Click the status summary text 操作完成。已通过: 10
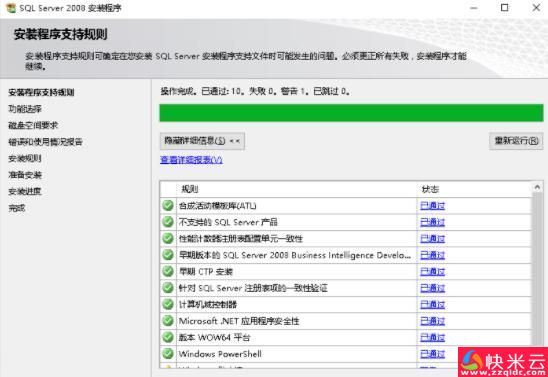 tap(202, 92)
